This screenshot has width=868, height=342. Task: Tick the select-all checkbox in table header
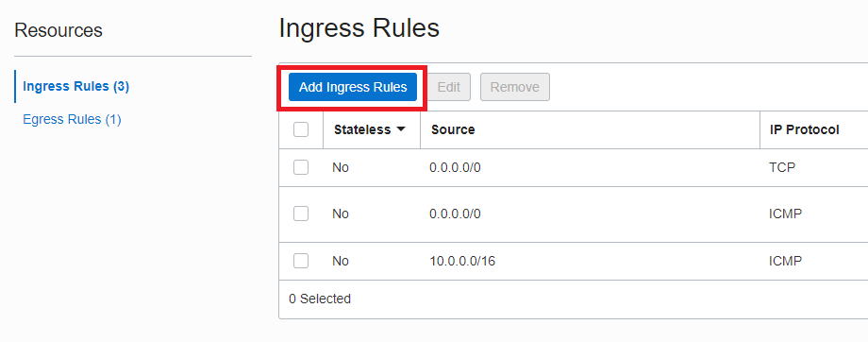pyautogui.click(x=301, y=129)
